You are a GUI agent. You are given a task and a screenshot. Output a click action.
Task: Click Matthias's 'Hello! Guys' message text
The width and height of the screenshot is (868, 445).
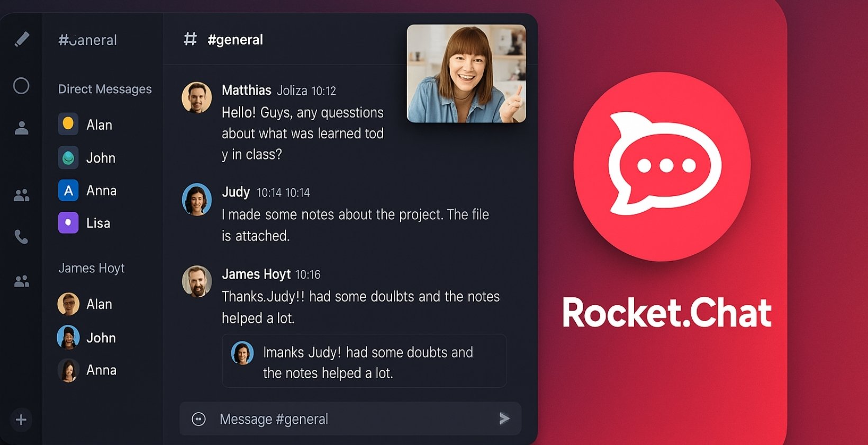coord(303,133)
